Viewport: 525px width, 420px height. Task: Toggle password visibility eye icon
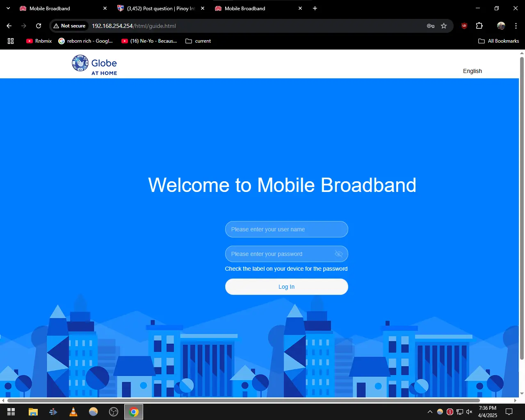[x=338, y=254]
